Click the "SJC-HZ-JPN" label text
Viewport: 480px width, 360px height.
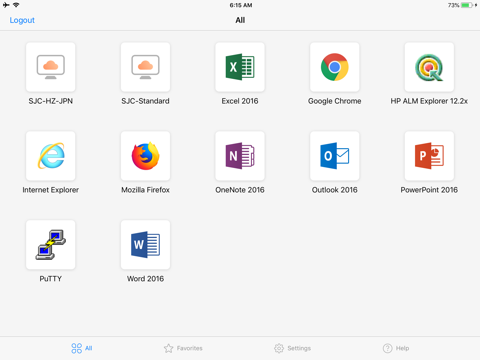click(x=51, y=101)
